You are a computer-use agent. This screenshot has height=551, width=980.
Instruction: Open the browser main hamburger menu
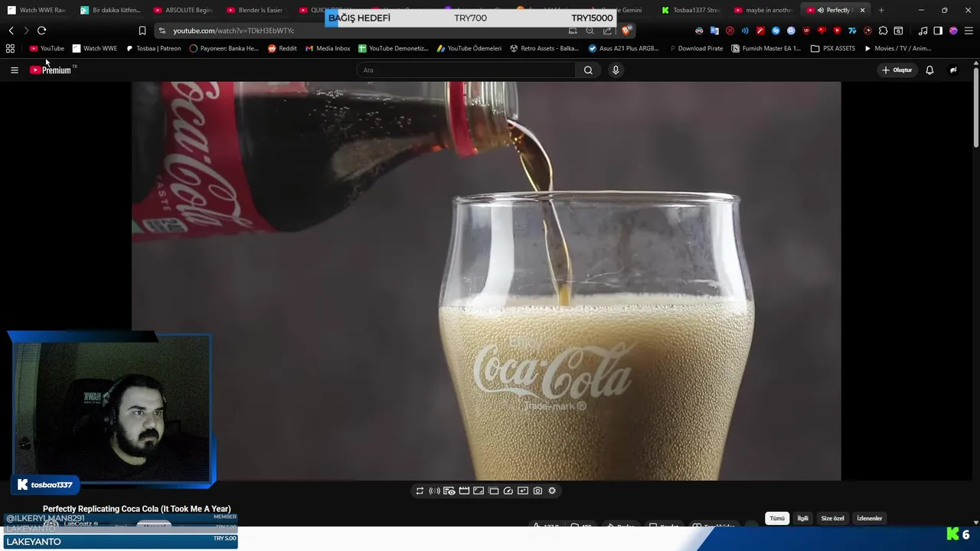pyautogui.click(x=969, y=31)
